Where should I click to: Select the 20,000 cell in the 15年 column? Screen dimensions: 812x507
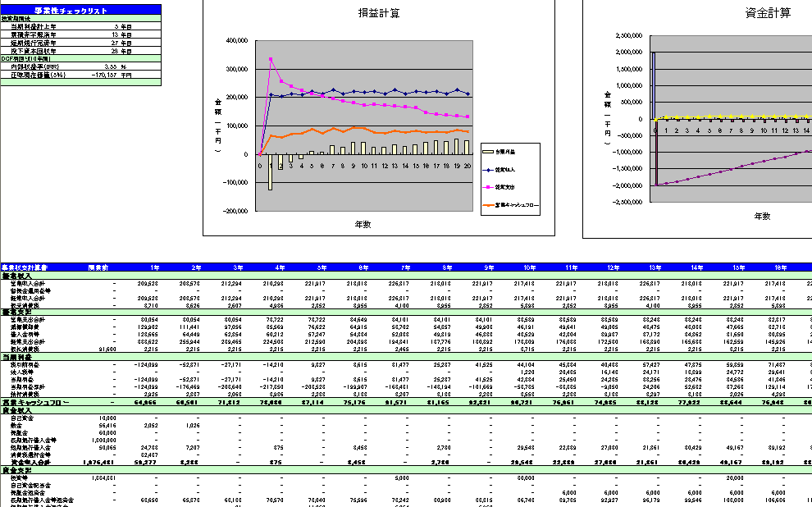pyautogui.click(x=735, y=478)
